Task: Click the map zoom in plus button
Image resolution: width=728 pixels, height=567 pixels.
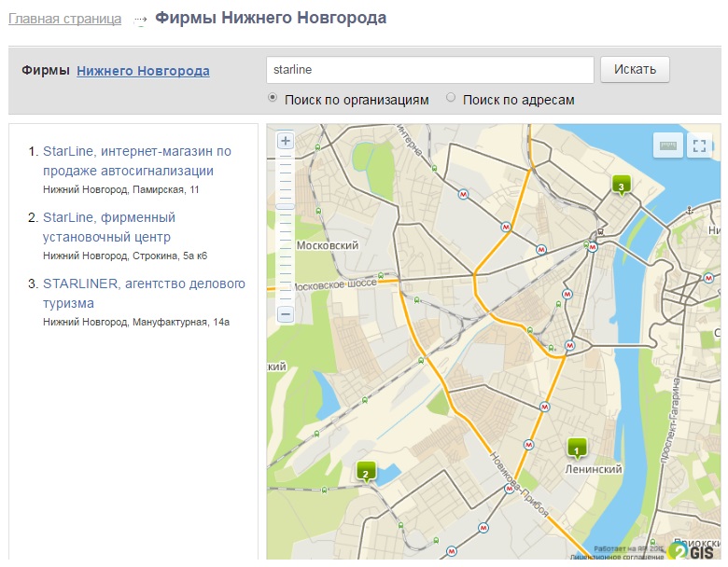Action: (x=286, y=142)
